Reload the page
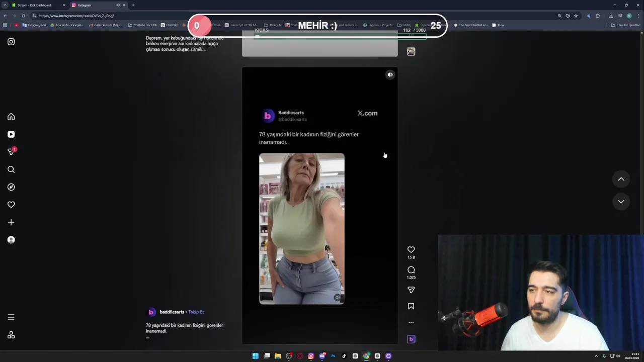This screenshot has width=644, height=362. (x=23, y=16)
